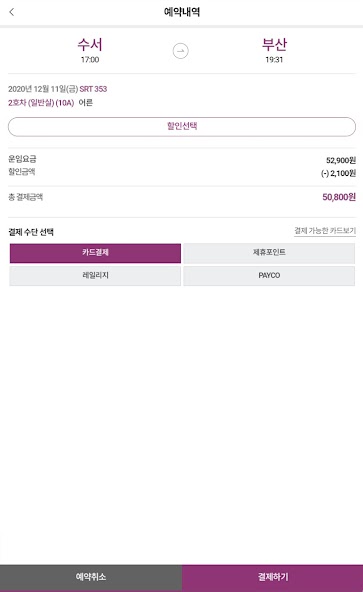Screen dimensions: 363x592
Task: Open the 할인선택 discount selector
Action: tap(182, 126)
